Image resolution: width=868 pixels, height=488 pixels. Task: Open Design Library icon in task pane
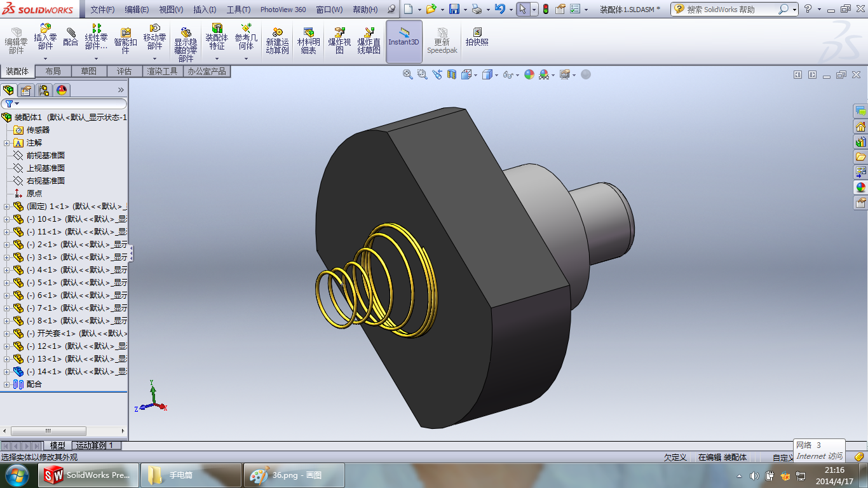pyautogui.click(x=860, y=142)
